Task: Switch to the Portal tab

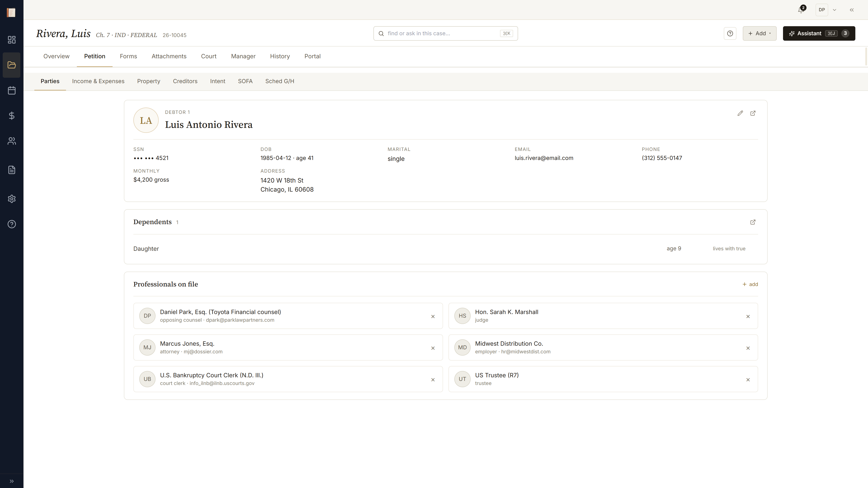Action: pyautogui.click(x=312, y=56)
